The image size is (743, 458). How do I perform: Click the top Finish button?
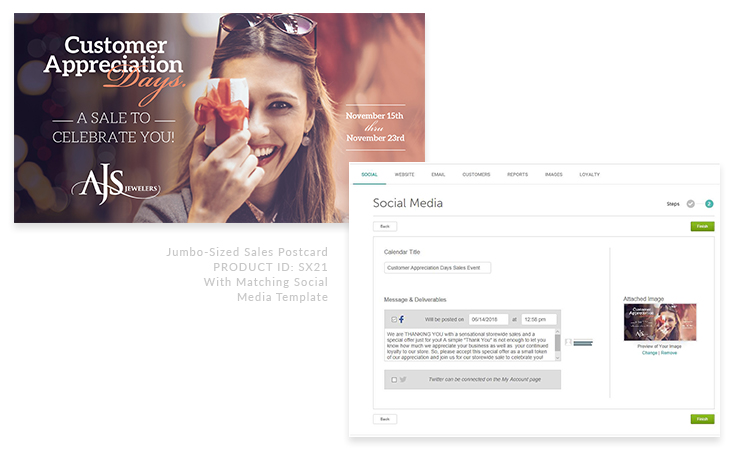[x=702, y=226]
